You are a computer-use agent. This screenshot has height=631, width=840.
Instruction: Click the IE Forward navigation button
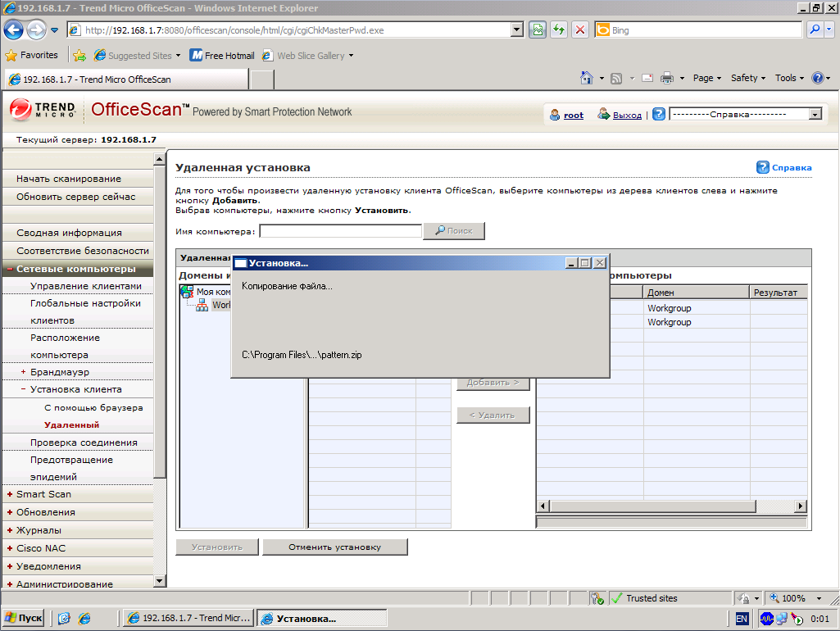[x=36, y=30]
